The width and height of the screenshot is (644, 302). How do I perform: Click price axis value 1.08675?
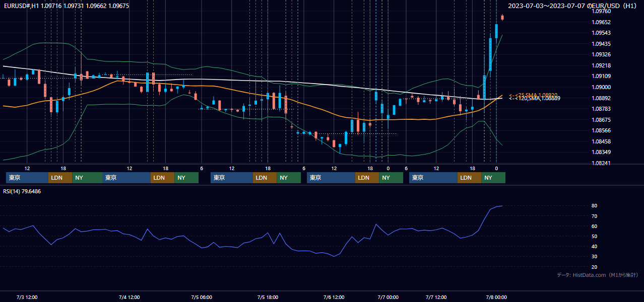tap(602, 120)
